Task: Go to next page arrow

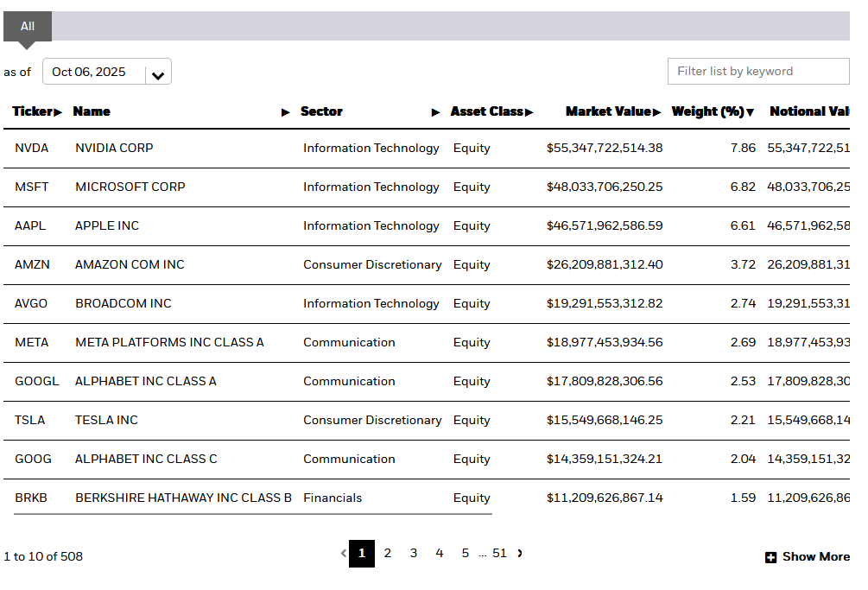Action: (x=520, y=554)
